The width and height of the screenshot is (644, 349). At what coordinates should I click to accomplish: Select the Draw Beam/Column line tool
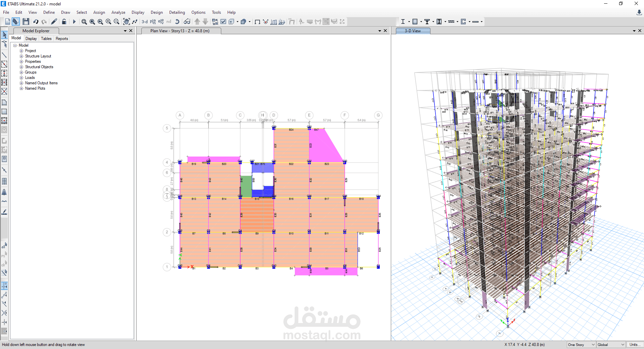click(4, 55)
